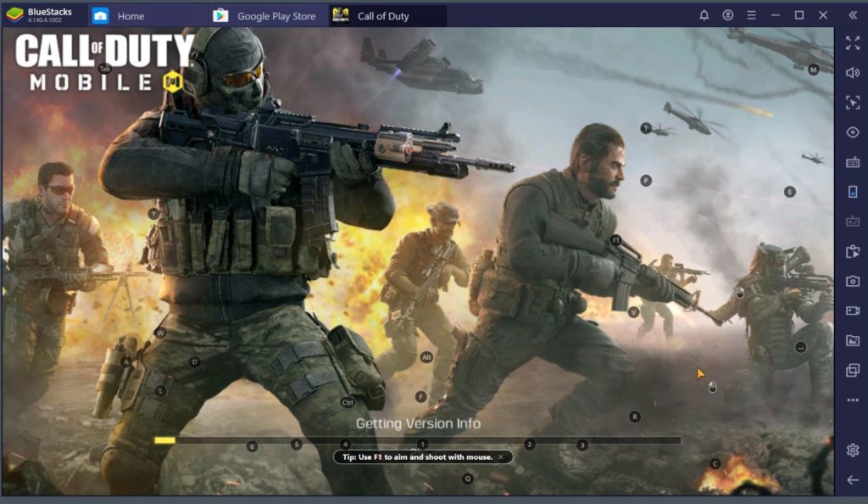Open the BlueStacks hamburger menu
Viewport: 868px width, 504px height.
pos(751,15)
